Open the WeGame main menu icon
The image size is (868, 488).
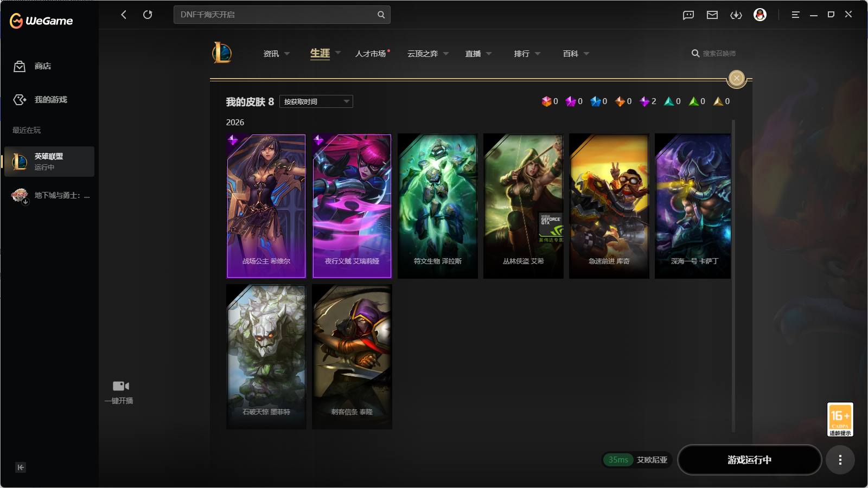pos(795,15)
